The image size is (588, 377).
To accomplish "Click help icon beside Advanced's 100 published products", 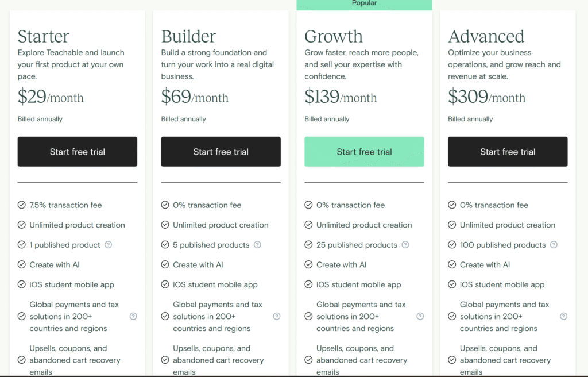I will pyautogui.click(x=554, y=245).
